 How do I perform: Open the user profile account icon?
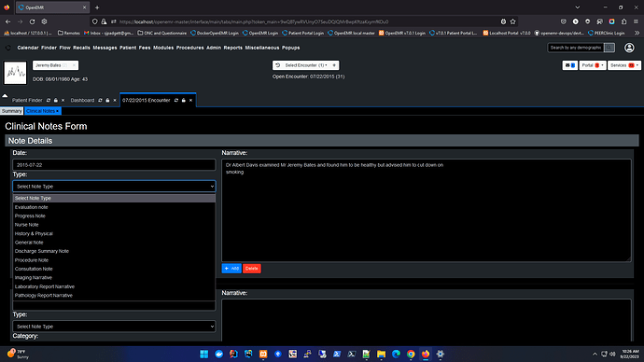[629, 48]
